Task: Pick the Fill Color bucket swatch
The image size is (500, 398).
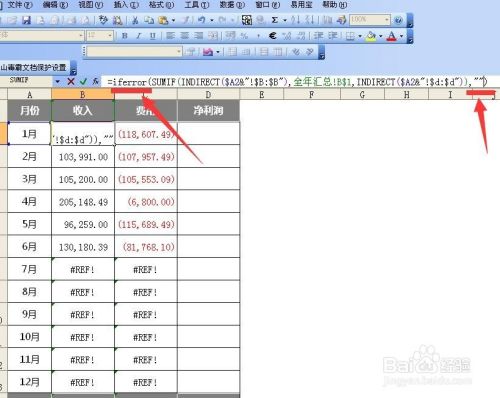Action: click(x=371, y=35)
